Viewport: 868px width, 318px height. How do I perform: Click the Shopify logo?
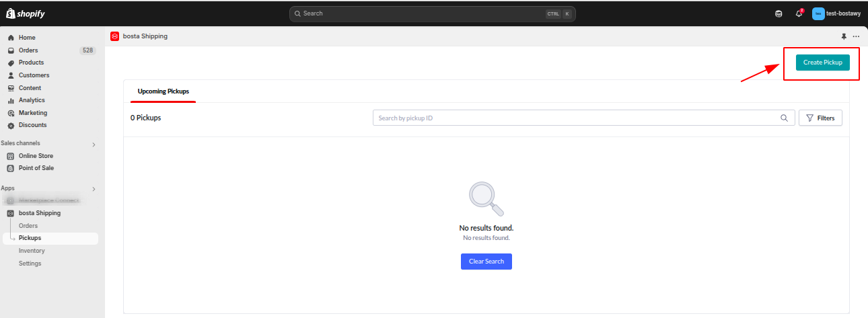coord(26,13)
